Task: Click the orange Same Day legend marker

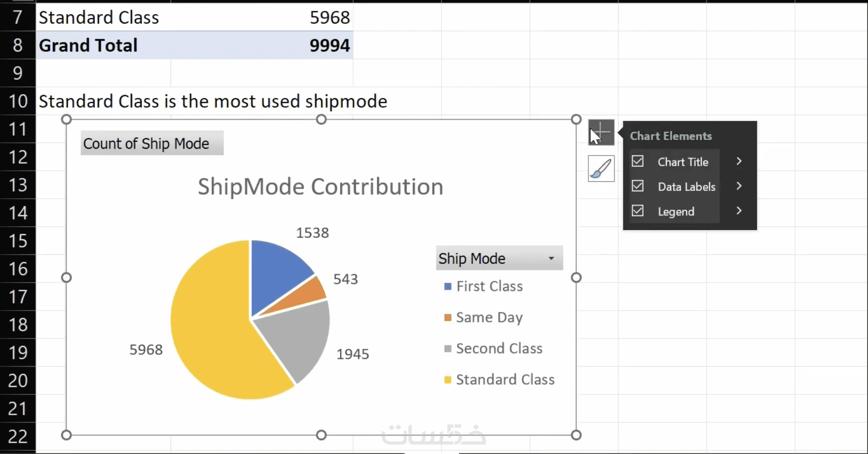Action: point(448,318)
